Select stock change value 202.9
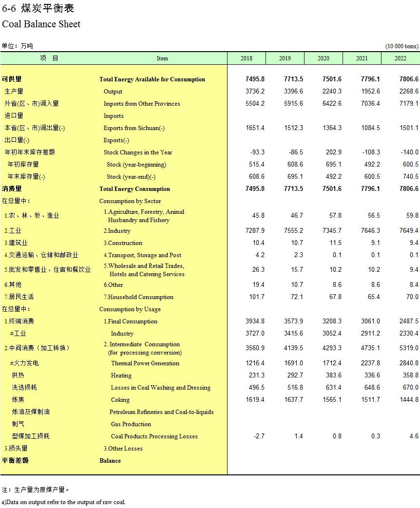This screenshot has width=420, height=508. coord(333,152)
